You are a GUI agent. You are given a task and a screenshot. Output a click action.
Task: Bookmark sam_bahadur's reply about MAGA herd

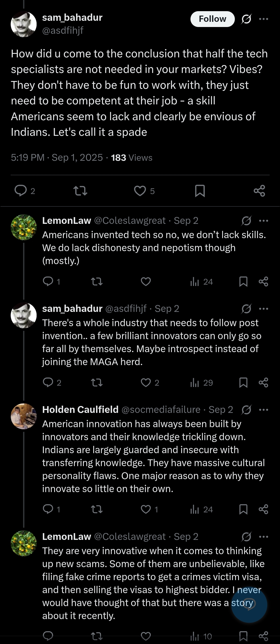click(243, 383)
